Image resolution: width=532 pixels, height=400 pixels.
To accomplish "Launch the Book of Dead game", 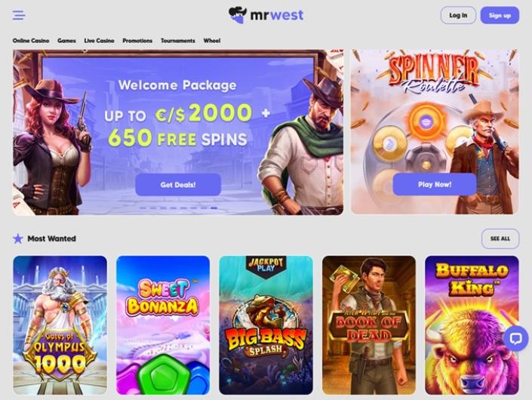I will pos(369,325).
